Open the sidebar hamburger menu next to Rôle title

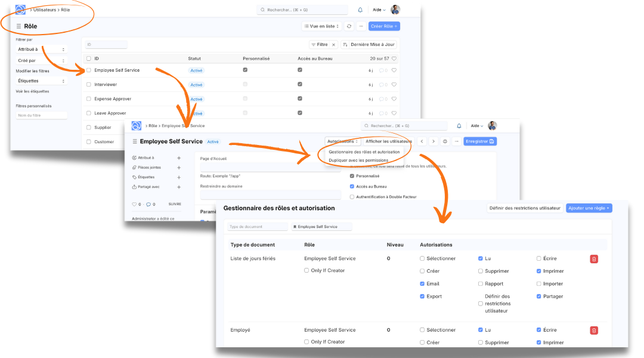(x=18, y=26)
